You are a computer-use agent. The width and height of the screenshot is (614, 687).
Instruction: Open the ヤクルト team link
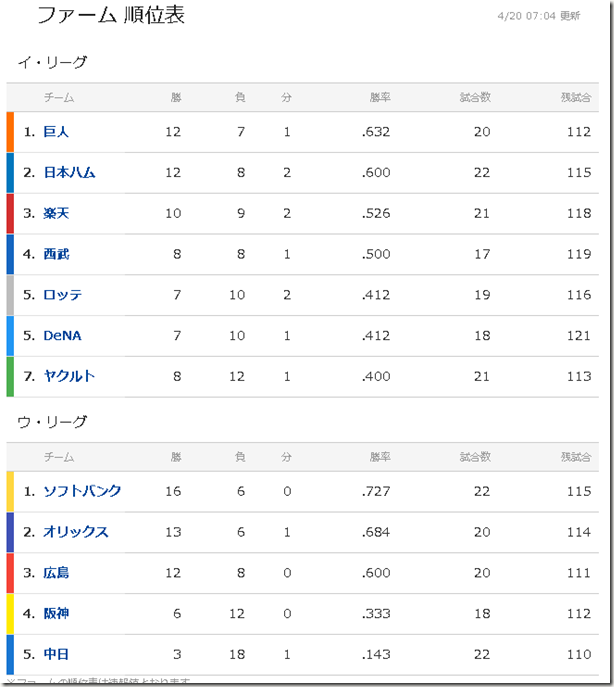click(x=69, y=376)
